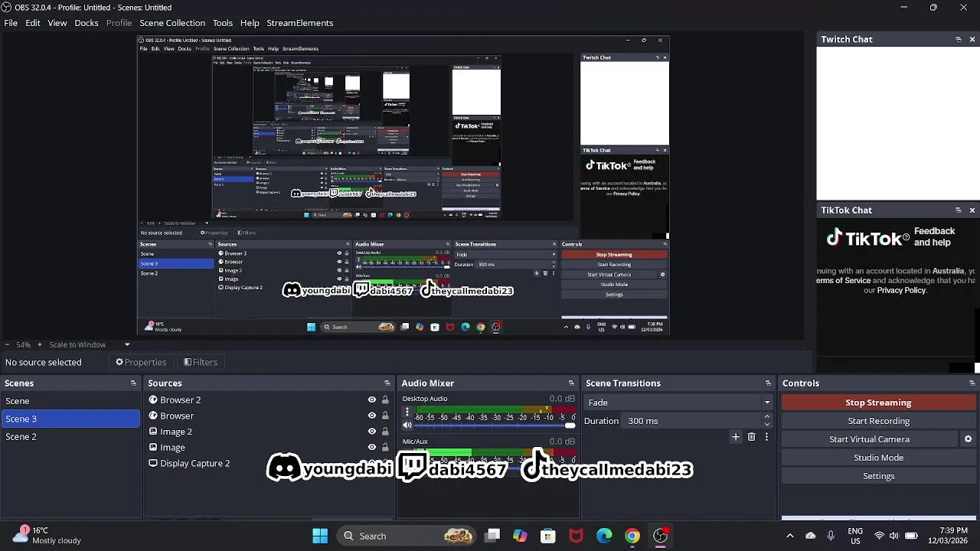Float the Sources dock via its header icon

[387, 383]
